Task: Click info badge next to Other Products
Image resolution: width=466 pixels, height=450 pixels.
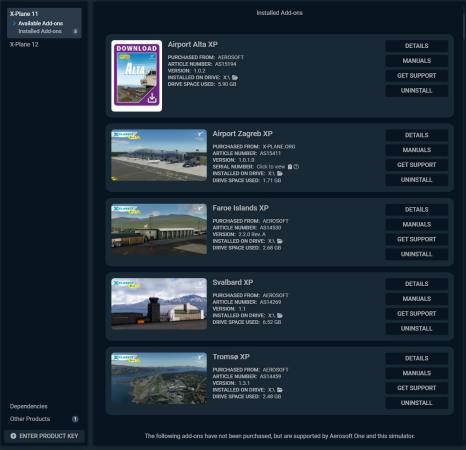Action: coord(75,419)
